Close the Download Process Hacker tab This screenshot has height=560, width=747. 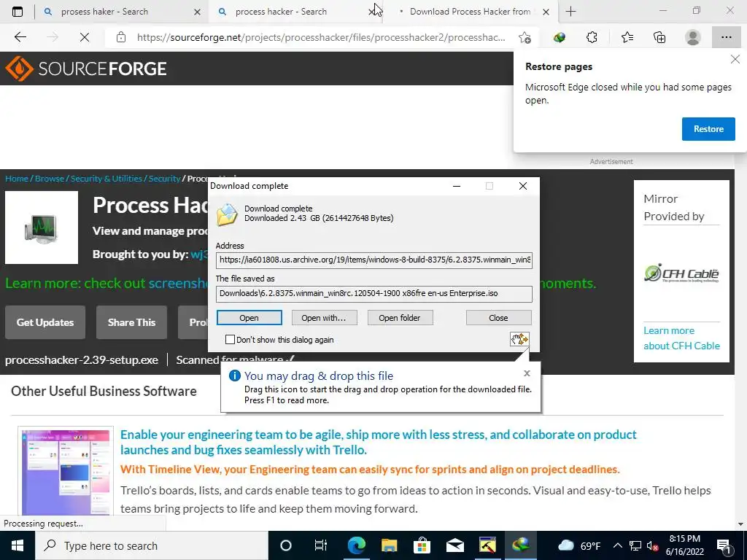click(x=546, y=12)
